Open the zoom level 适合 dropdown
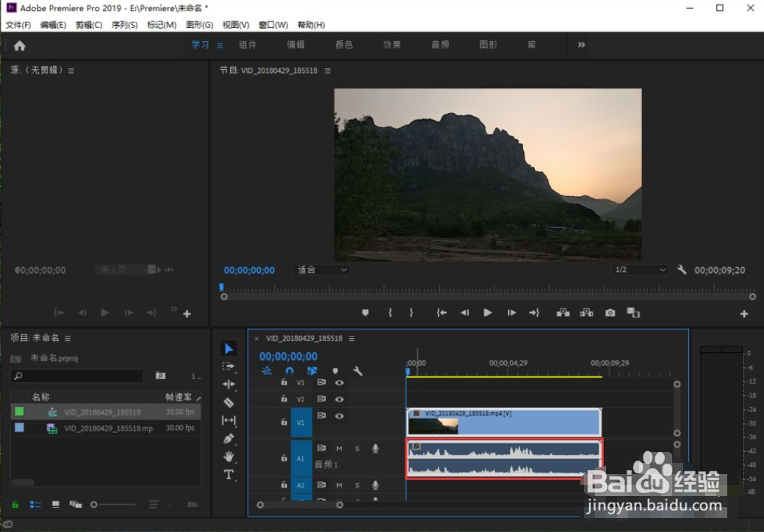The height and width of the screenshot is (532, 764). tap(321, 270)
